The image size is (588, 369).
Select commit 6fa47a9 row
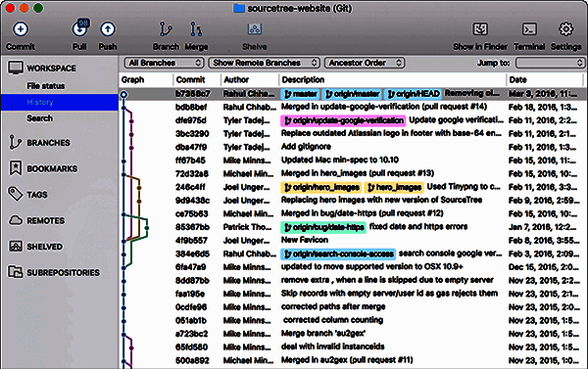[353, 267]
